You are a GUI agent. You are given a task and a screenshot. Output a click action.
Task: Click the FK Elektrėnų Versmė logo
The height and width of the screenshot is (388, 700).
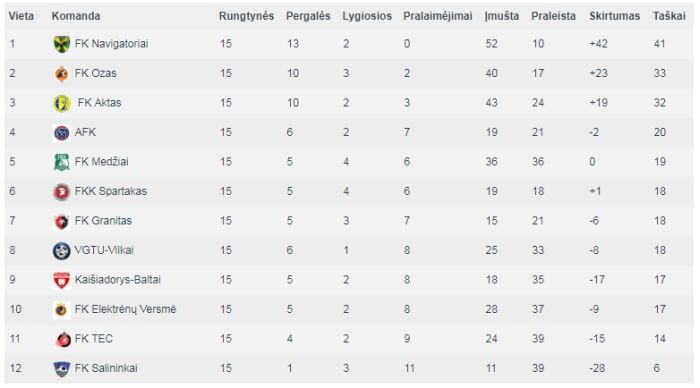(x=62, y=309)
